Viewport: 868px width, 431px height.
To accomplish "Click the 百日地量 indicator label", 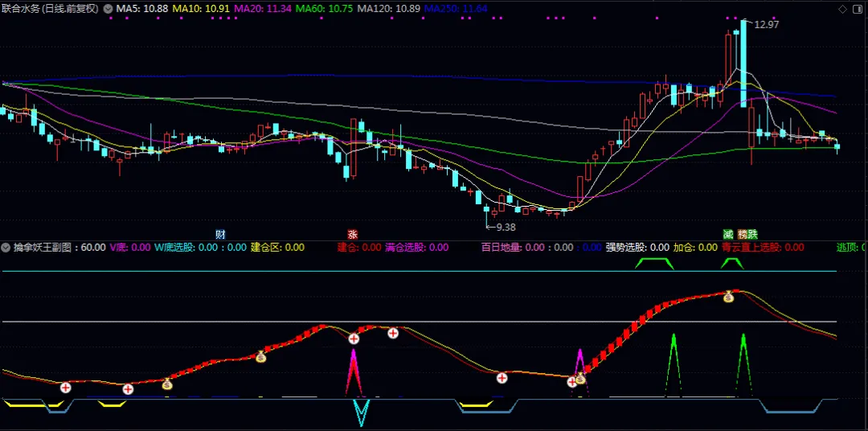I will point(501,247).
